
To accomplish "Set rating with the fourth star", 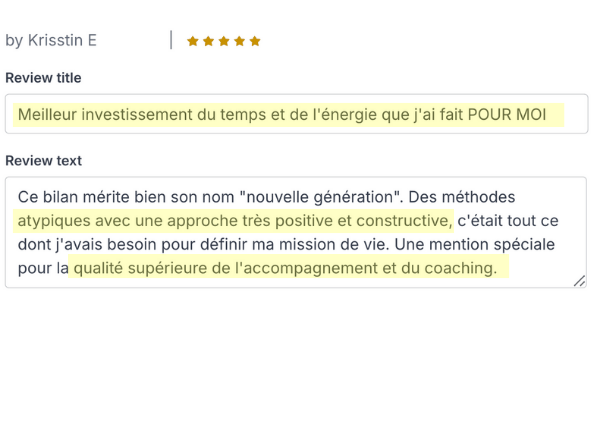I will click(x=239, y=41).
